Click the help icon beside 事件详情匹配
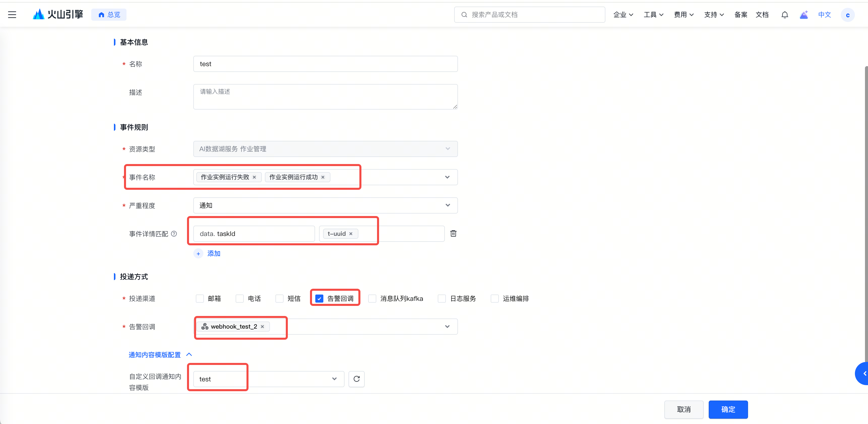Image resolution: width=868 pixels, height=424 pixels. 174,233
